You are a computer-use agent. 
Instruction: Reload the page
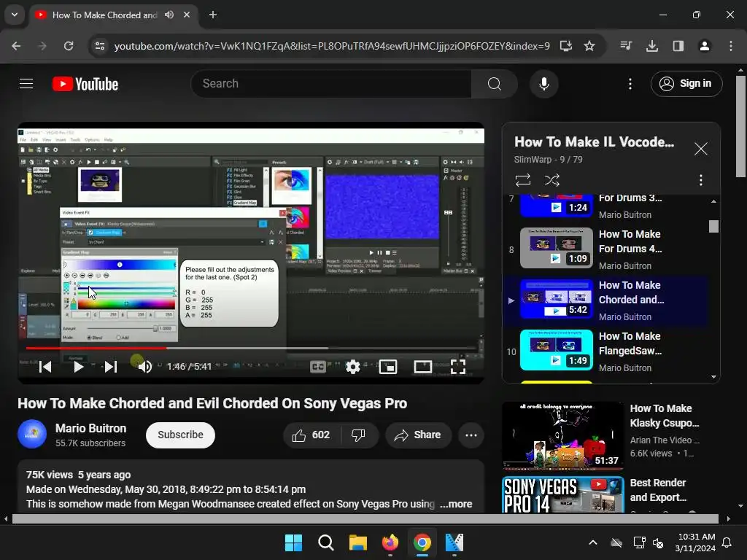[x=69, y=46]
